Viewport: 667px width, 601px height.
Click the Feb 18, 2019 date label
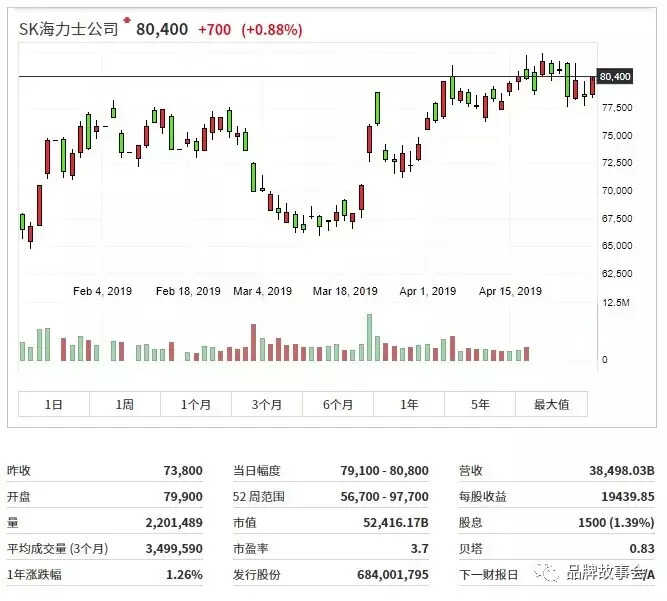tap(188, 291)
